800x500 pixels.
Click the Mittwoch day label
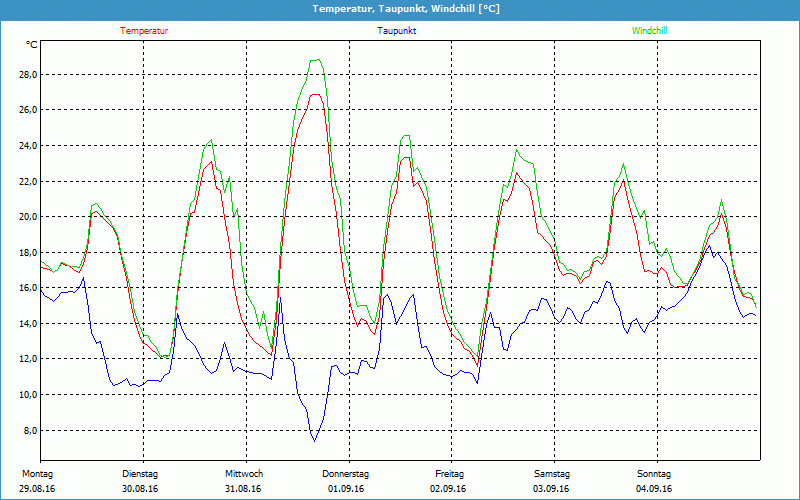[244, 474]
